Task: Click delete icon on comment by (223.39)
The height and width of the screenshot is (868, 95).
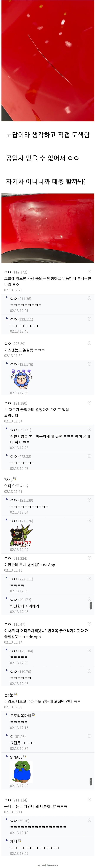Action: (x=89, y=343)
